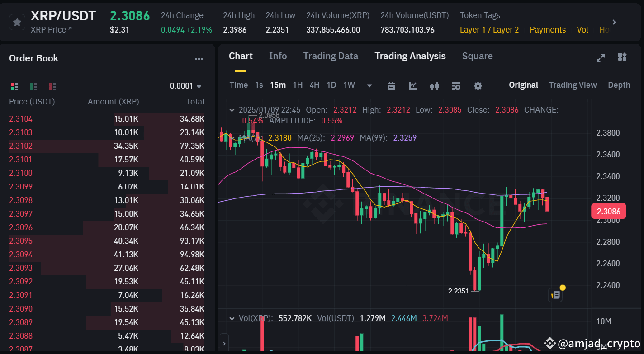
Task: Open the technical indicators chart icon
Action: (x=413, y=86)
